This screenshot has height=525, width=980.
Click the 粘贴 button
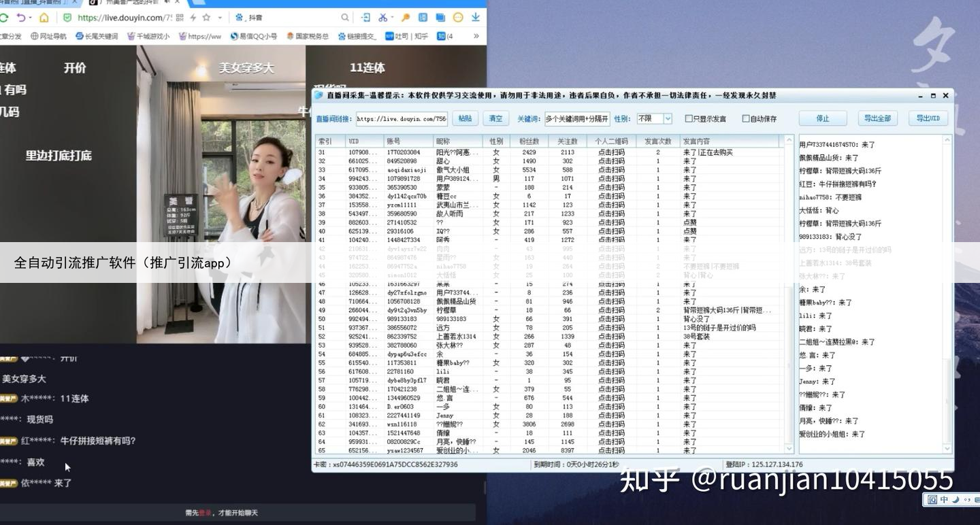[465, 118]
